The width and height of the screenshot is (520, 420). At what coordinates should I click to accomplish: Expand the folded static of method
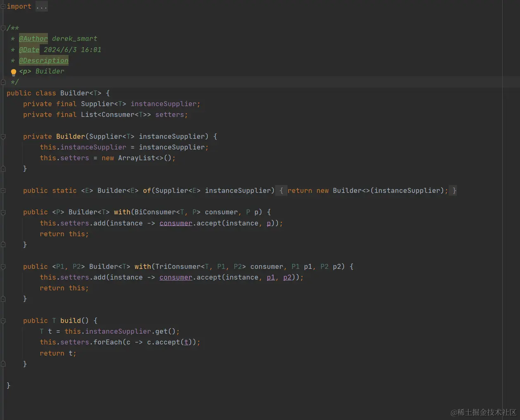click(3, 190)
